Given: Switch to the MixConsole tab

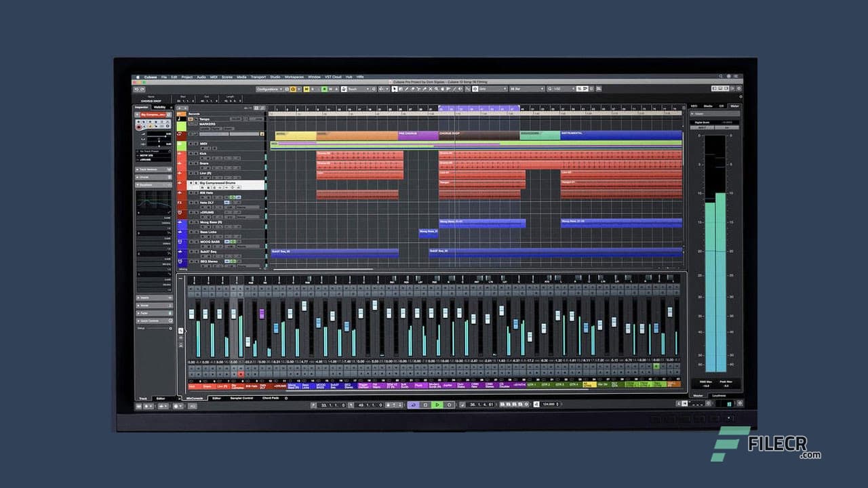Looking at the screenshot, I should click(195, 399).
